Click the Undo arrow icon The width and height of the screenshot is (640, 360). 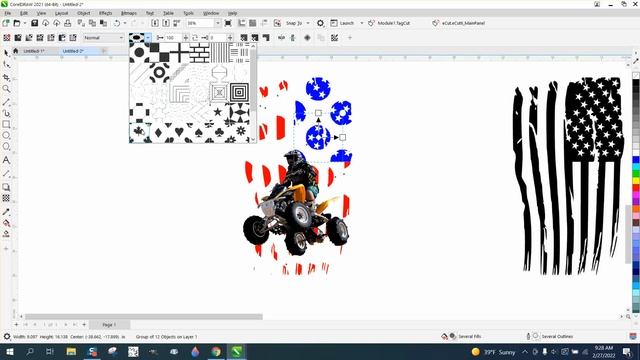(117, 23)
